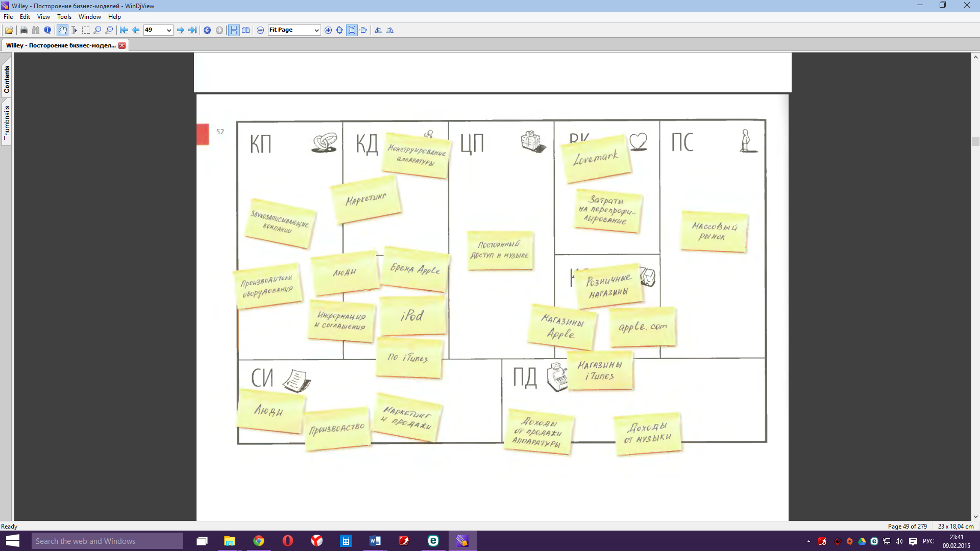Open the View menu
The width and height of the screenshot is (980, 551).
pyautogui.click(x=43, y=17)
